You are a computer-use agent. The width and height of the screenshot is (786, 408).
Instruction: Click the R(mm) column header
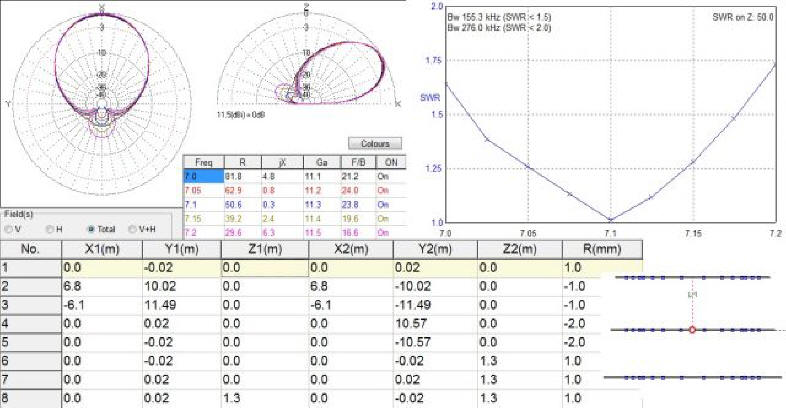click(602, 249)
